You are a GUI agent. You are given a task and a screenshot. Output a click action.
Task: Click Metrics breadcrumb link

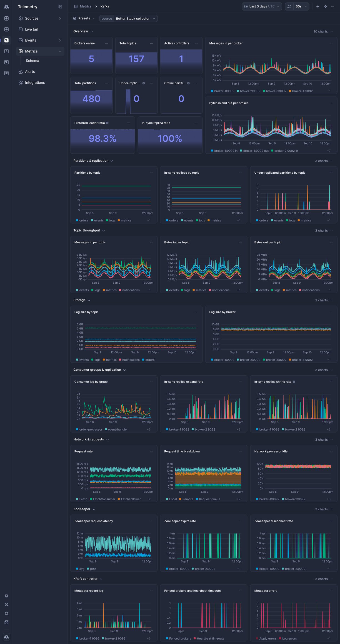point(86,6)
